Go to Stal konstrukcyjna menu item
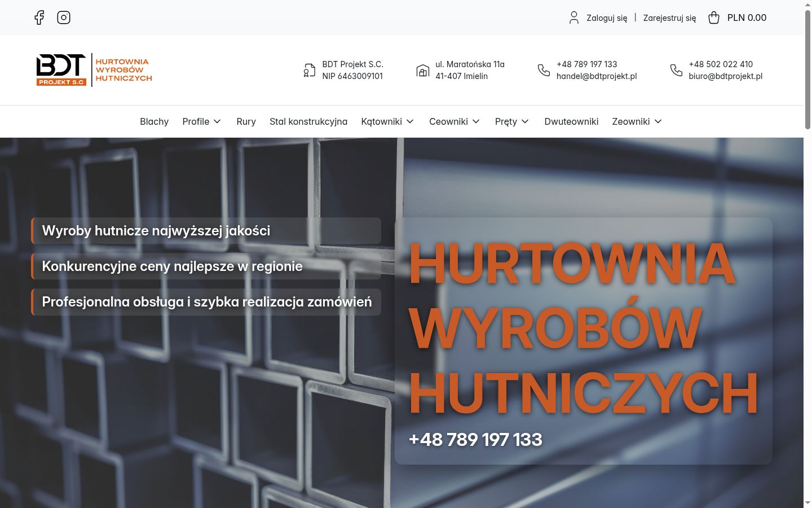 (x=308, y=121)
